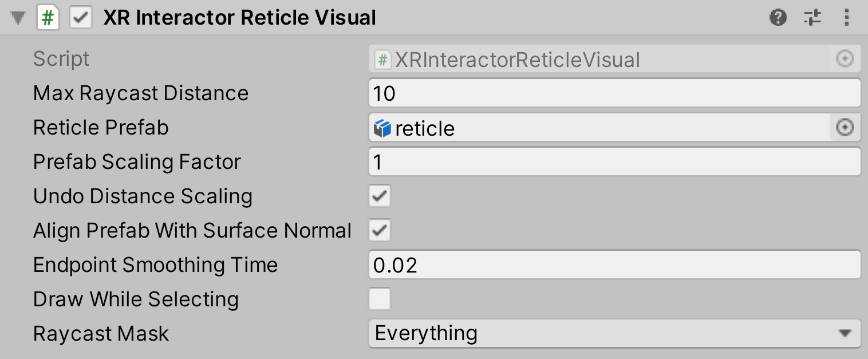Disable Align Prefab With Surface Normal
This screenshot has width=868, height=359.
coord(379,230)
